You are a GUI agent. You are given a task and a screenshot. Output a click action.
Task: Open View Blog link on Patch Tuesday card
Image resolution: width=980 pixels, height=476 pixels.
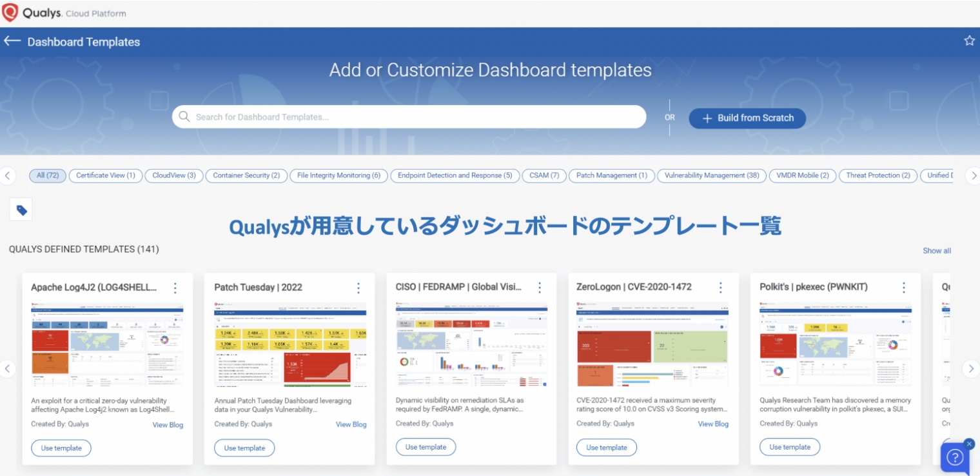click(351, 424)
